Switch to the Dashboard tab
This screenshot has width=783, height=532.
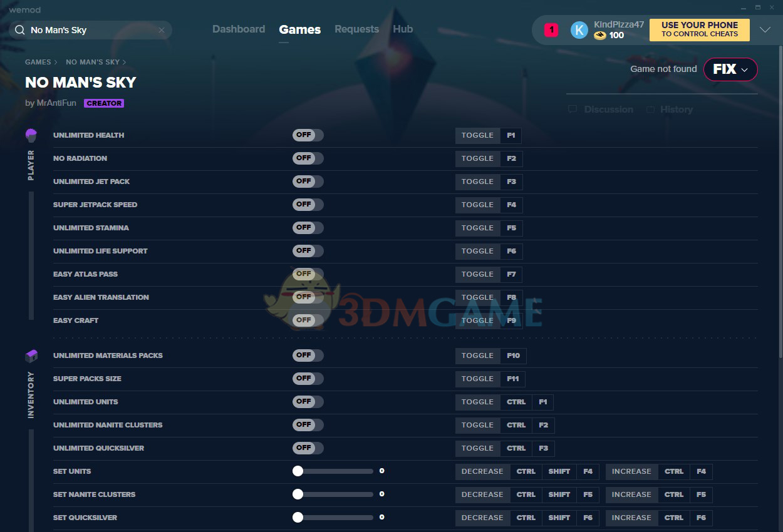click(239, 29)
